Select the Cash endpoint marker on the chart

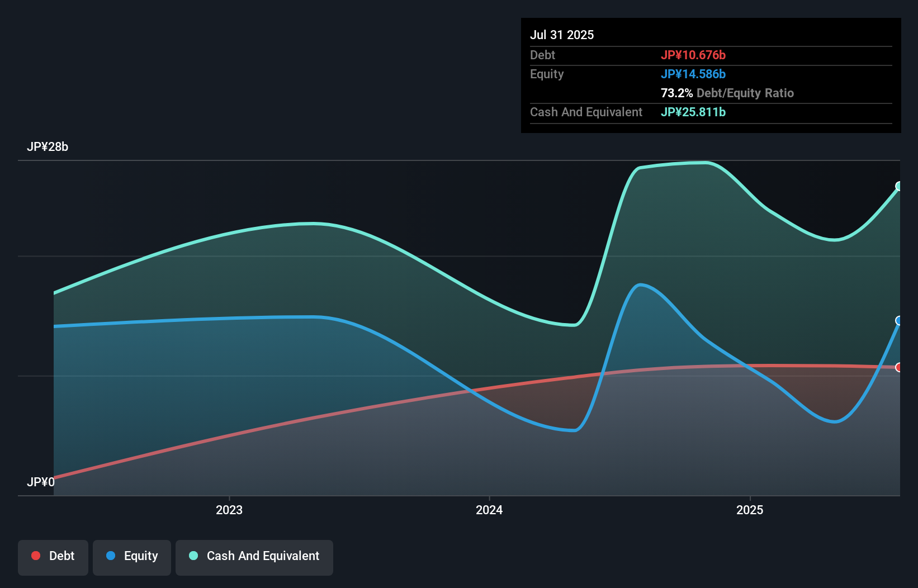[899, 187]
